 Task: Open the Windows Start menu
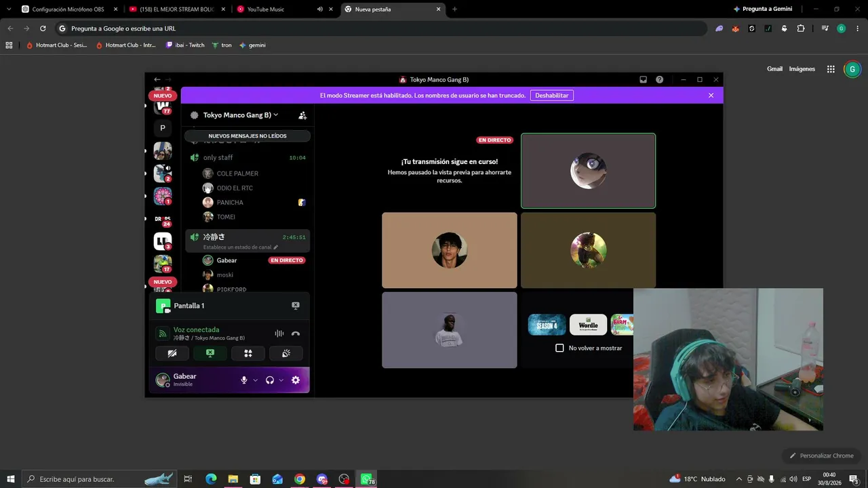[x=10, y=479]
